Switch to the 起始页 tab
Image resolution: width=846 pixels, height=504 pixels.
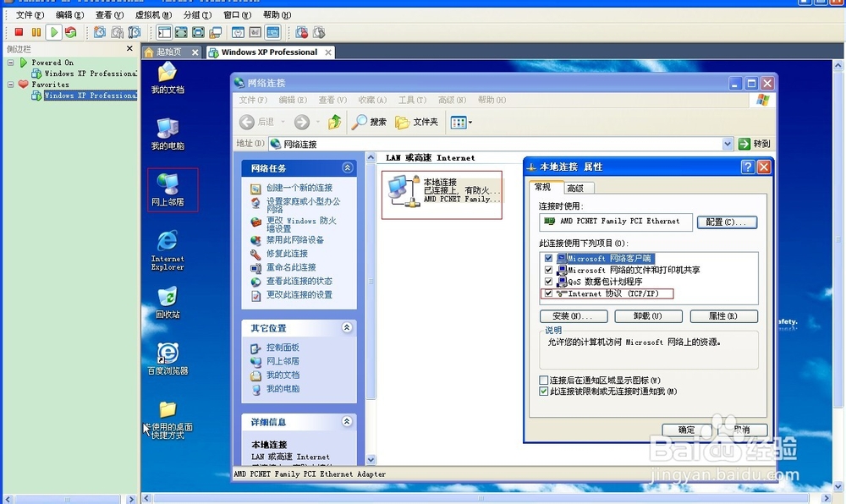click(168, 52)
